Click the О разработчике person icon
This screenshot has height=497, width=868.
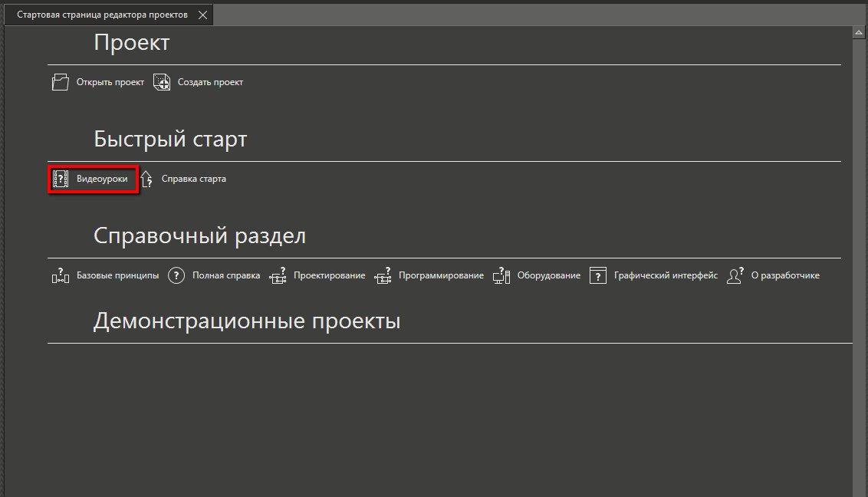735,275
